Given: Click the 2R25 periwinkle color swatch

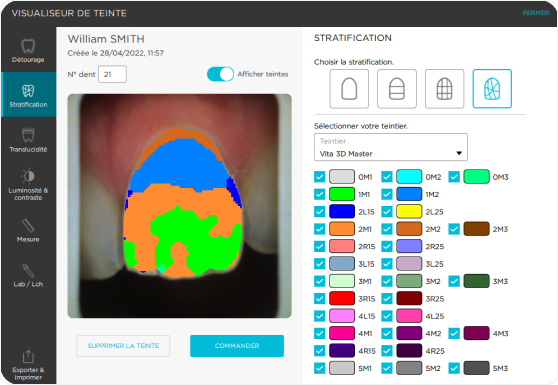Looking at the screenshot, I should click(409, 247).
